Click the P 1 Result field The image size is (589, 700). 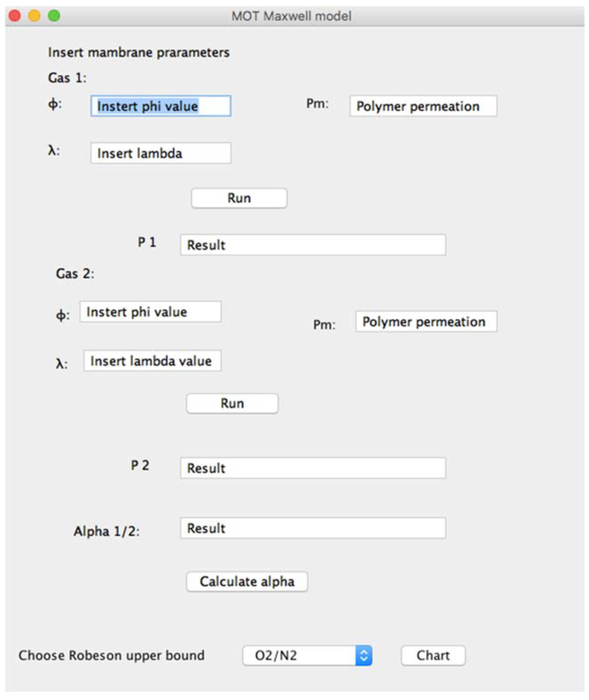[x=313, y=245]
